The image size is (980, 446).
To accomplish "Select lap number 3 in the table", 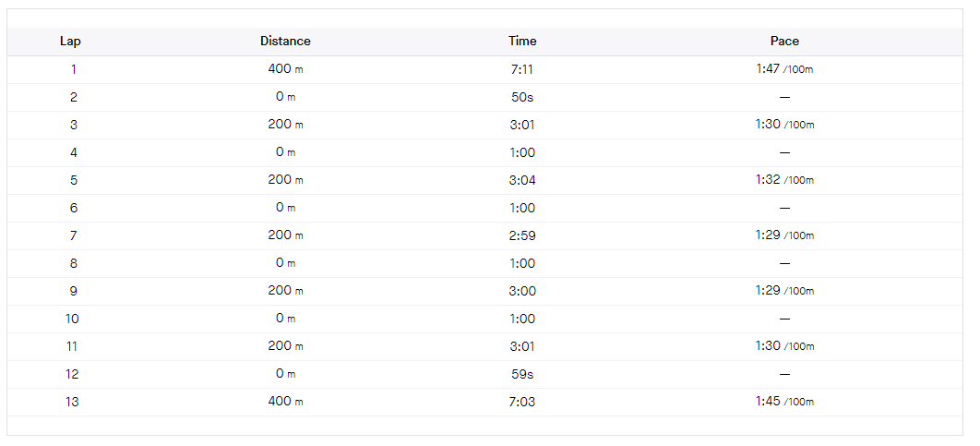I will 73,125.
